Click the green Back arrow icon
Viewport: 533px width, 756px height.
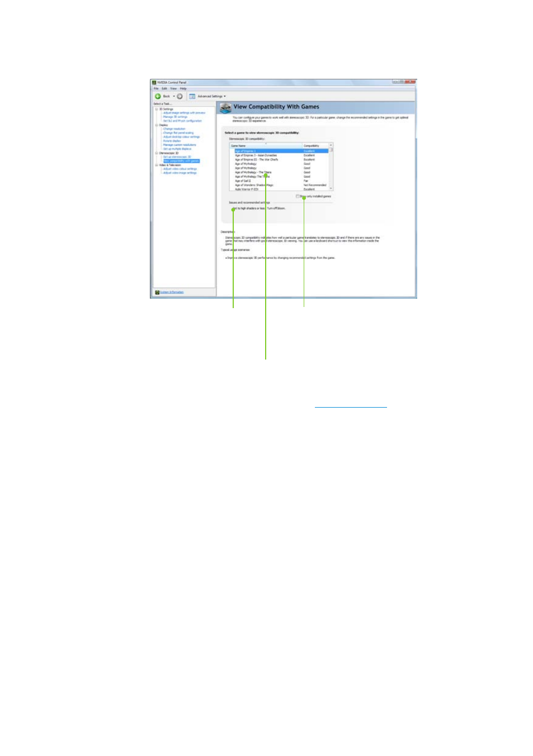[158, 96]
